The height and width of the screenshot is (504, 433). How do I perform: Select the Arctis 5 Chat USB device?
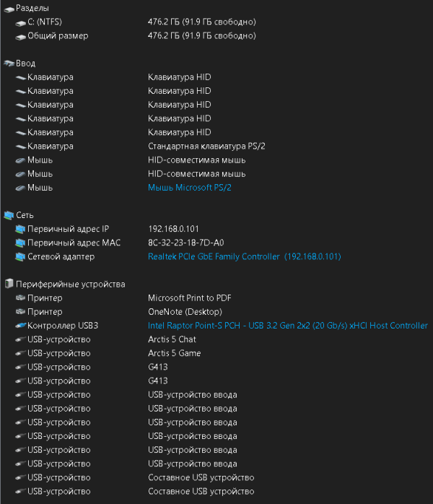[x=172, y=339]
